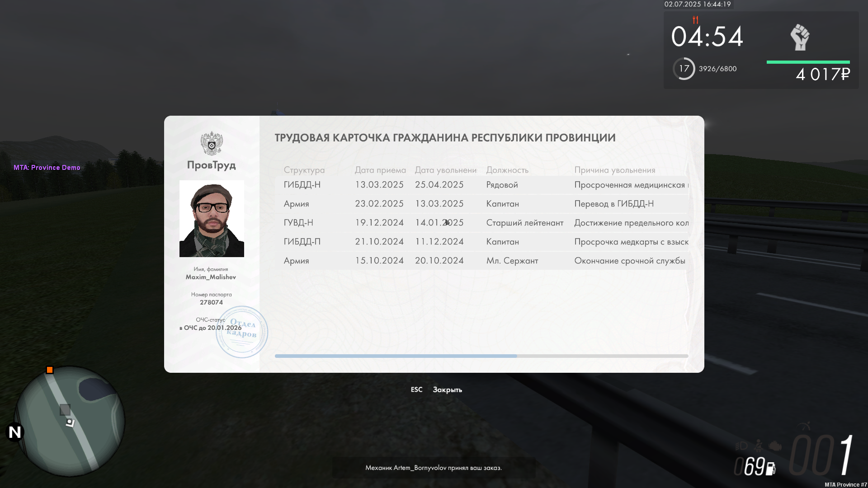868x488 pixels.
Task: Click dismissal date 11.12.2024
Action: click(x=439, y=242)
